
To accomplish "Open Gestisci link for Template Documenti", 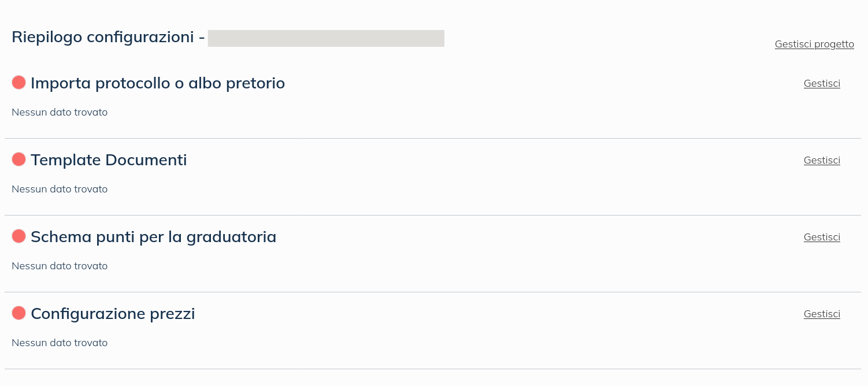I will click(822, 160).
